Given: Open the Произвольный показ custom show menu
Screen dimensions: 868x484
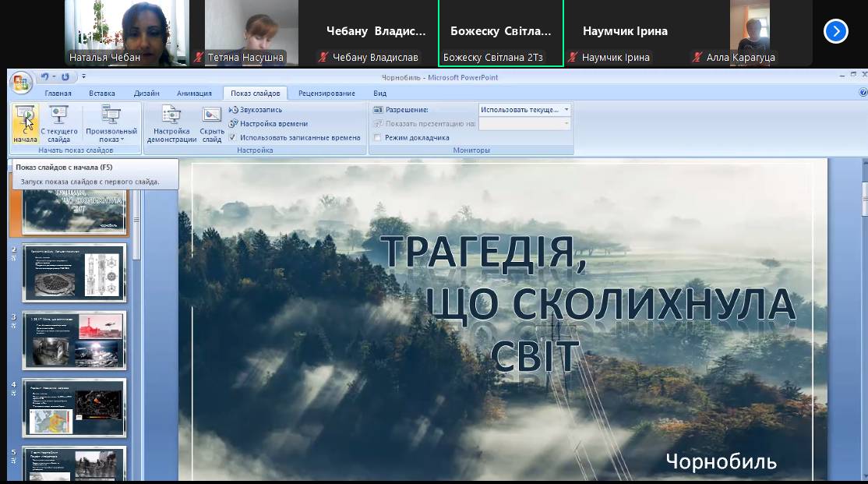Looking at the screenshot, I should pyautogui.click(x=111, y=124).
